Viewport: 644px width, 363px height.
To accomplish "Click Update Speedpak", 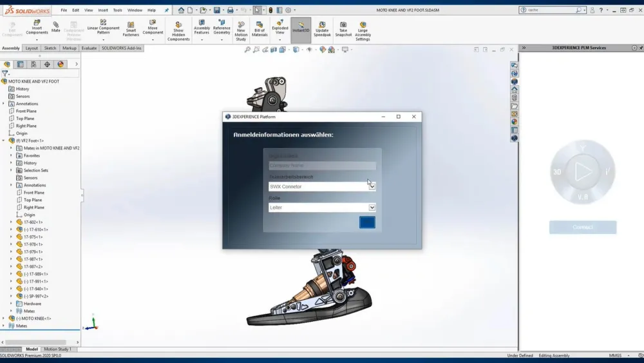I will (322, 29).
